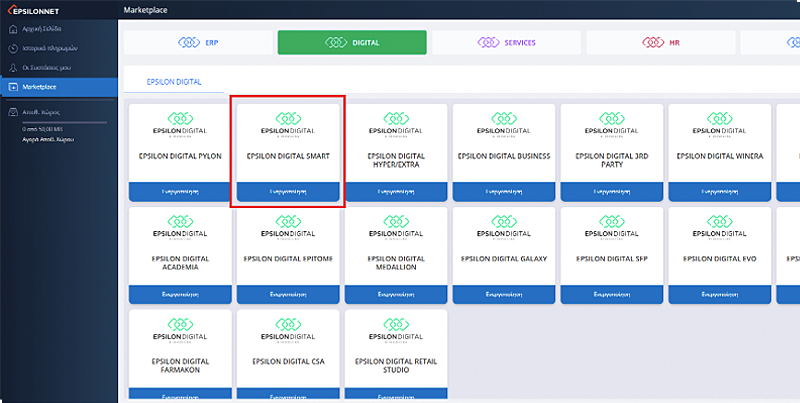The width and height of the screenshot is (800, 403).
Task: Open the ERP category tab
Action: tap(198, 42)
